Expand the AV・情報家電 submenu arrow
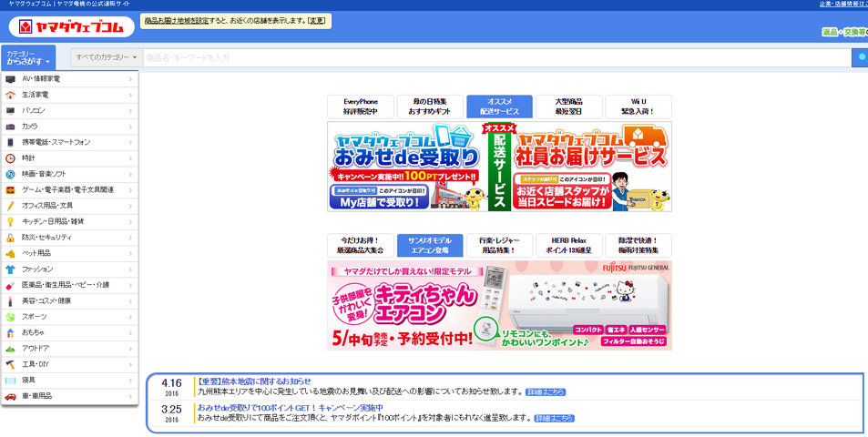 130,79
